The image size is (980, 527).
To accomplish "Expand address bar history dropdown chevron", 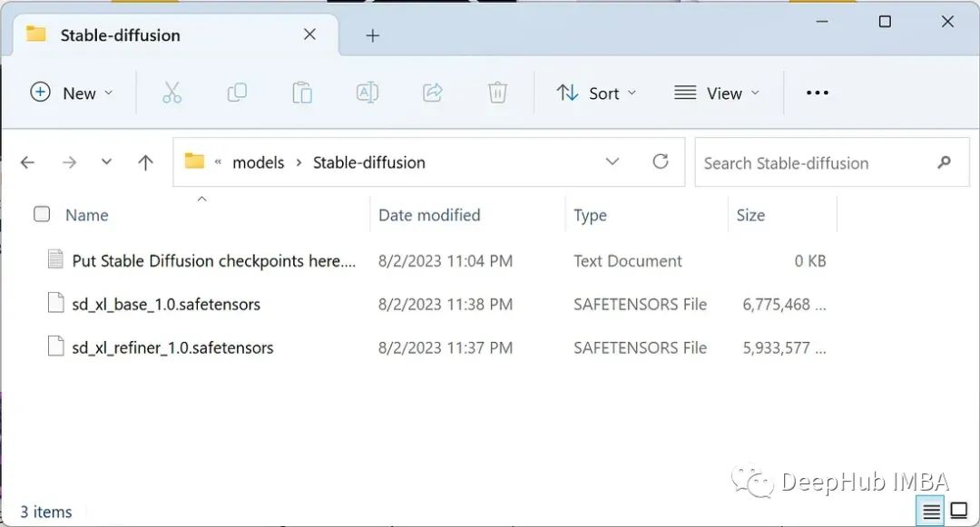I will (612, 161).
